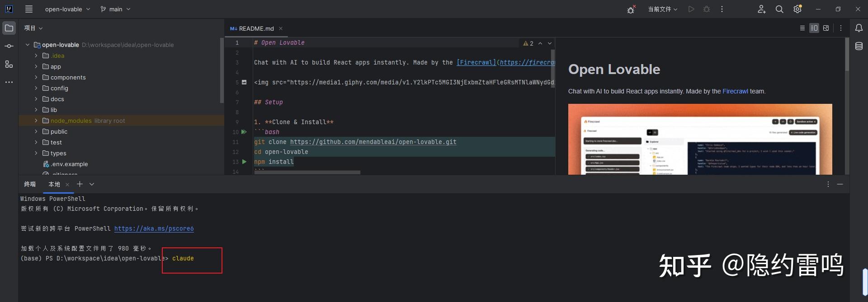Expand the components folder
868x302 pixels.
pos(36,77)
